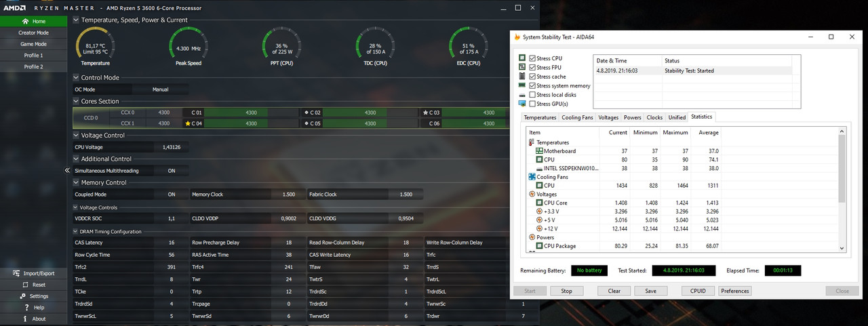Switch to Game Mode profile

[x=33, y=44]
